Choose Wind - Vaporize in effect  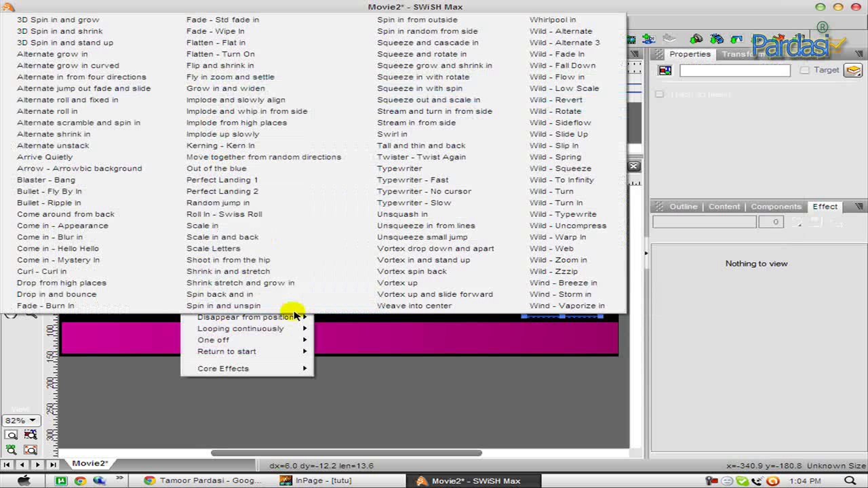tap(567, 306)
